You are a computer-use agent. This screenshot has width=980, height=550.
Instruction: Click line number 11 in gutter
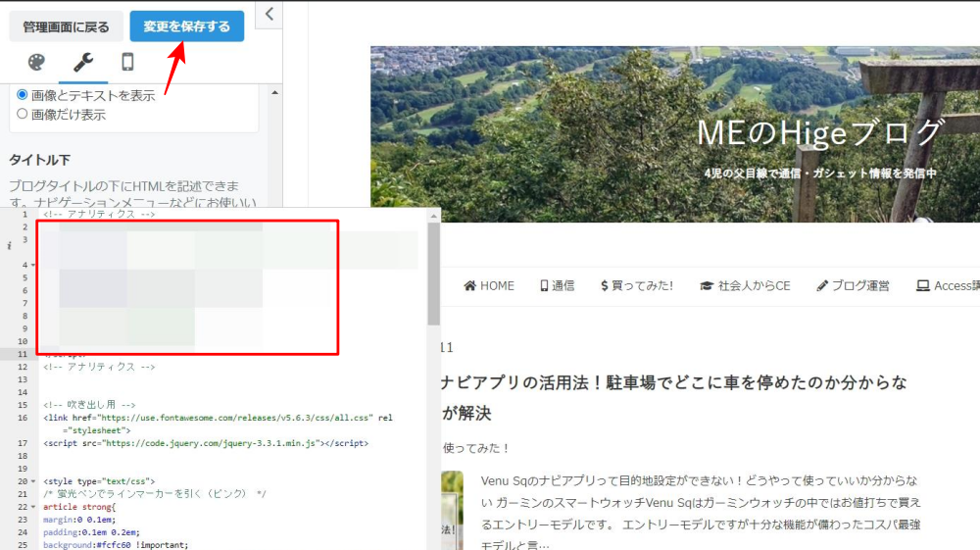pyautogui.click(x=23, y=354)
